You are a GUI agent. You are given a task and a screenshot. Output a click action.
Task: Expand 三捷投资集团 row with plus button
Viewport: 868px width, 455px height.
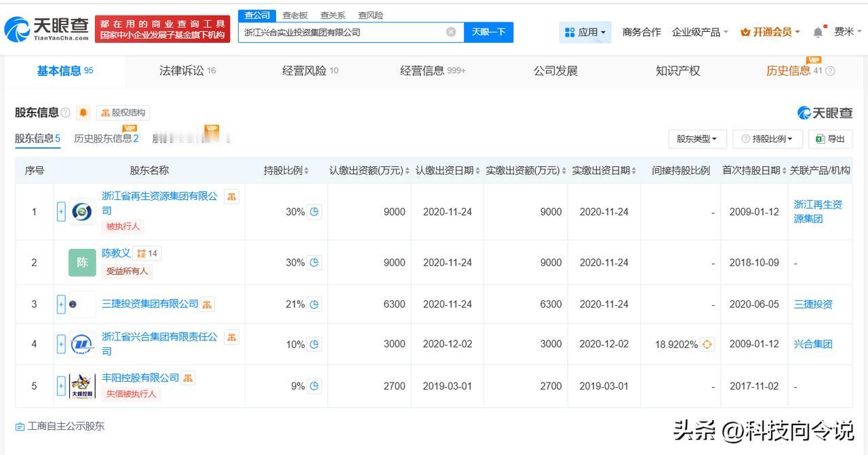click(61, 304)
